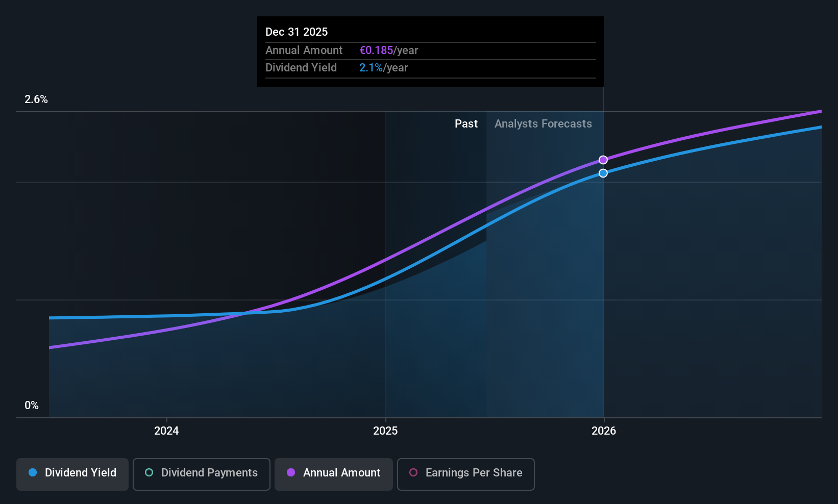Image resolution: width=838 pixels, height=504 pixels.
Task: Toggle the Annual Amount series
Action: point(334,474)
